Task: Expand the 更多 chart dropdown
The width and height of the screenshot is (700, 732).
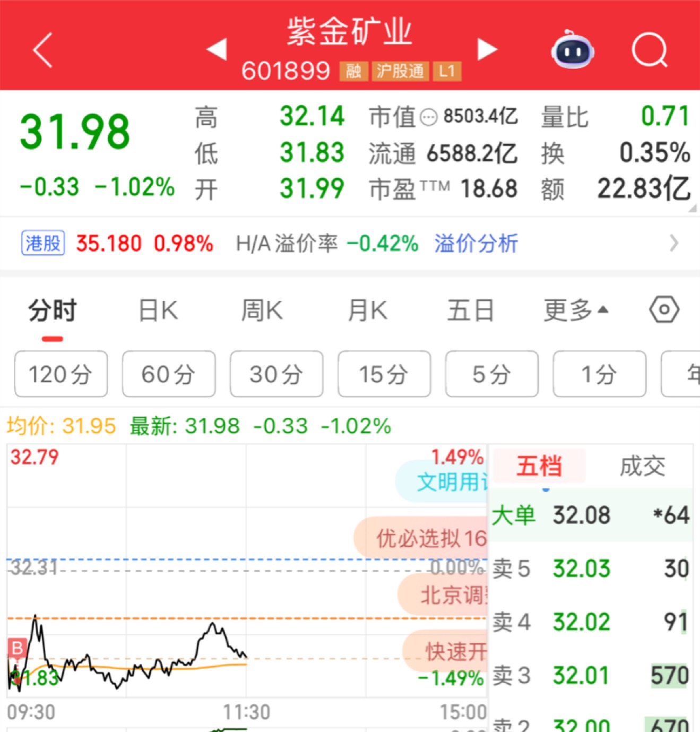Action: pos(576,310)
